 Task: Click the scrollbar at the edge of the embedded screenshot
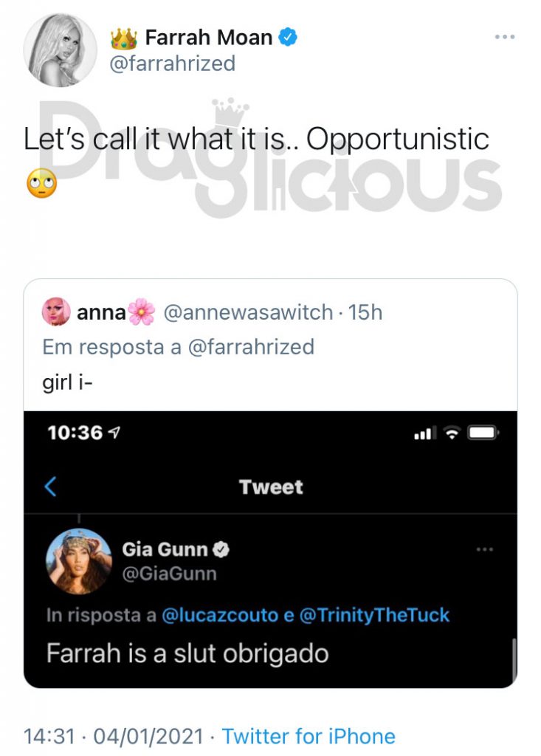coord(514,661)
